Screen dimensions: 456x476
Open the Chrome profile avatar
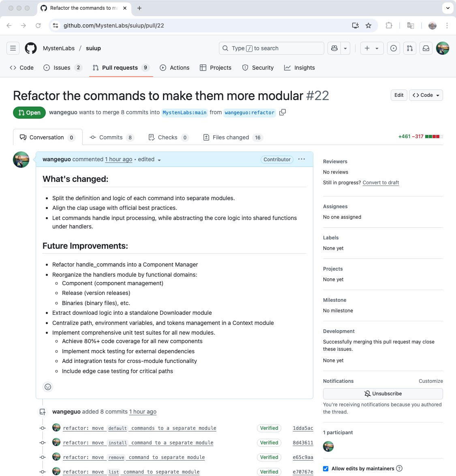(432, 26)
